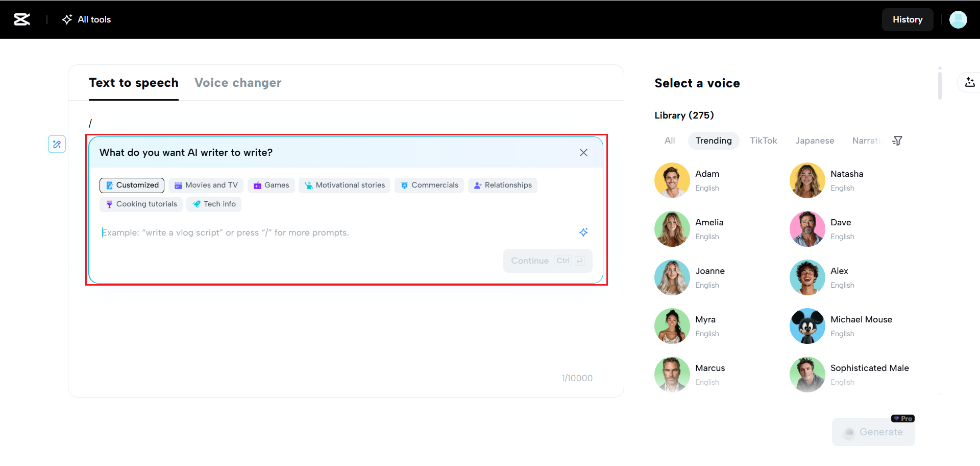The height and width of the screenshot is (466, 980).
Task: Switch to the Text to speech tab
Action: pyautogui.click(x=134, y=83)
